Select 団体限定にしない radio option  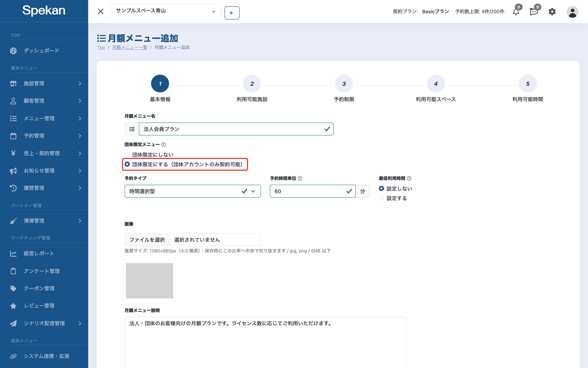[x=127, y=155]
